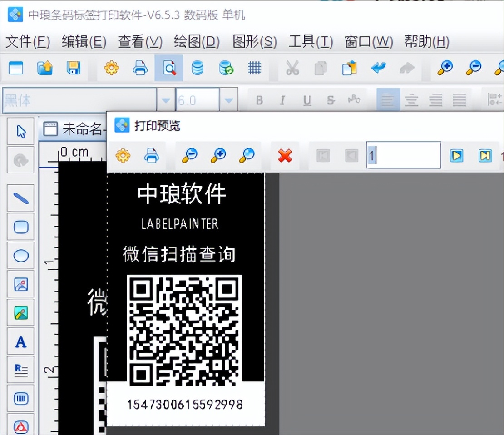Screen dimensions: 504x435
Task: Expand the font name dropdown arrow
Action: point(166,100)
